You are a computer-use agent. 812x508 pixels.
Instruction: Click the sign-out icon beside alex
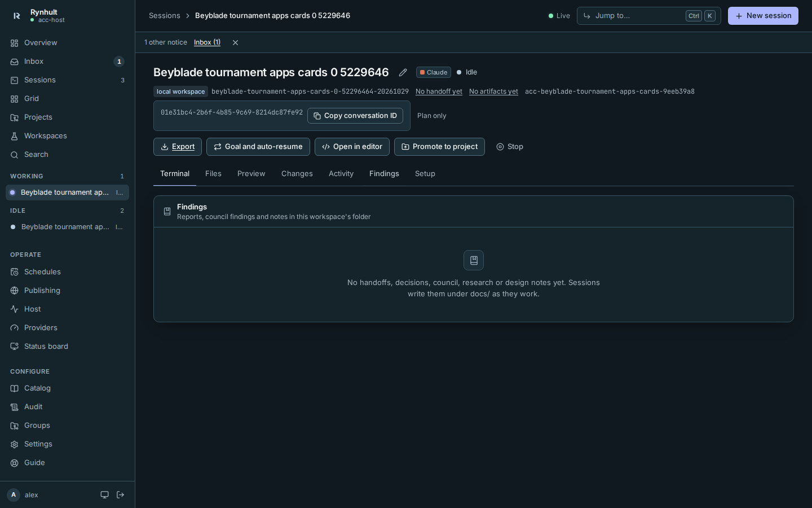pyautogui.click(x=120, y=495)
